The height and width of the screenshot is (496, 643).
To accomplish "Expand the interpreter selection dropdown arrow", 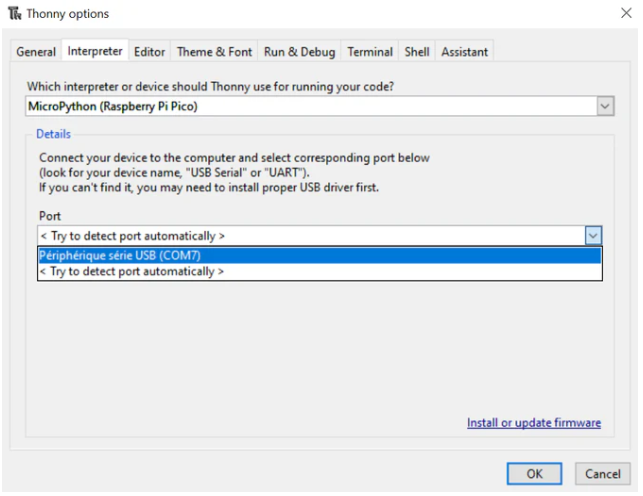I will point(605,107).
